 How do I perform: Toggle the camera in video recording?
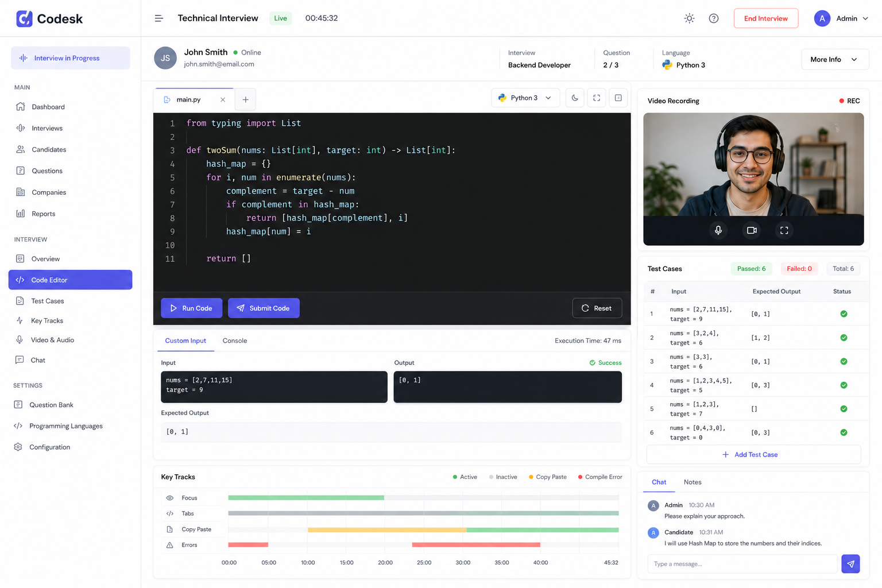(x=752, y=230)
